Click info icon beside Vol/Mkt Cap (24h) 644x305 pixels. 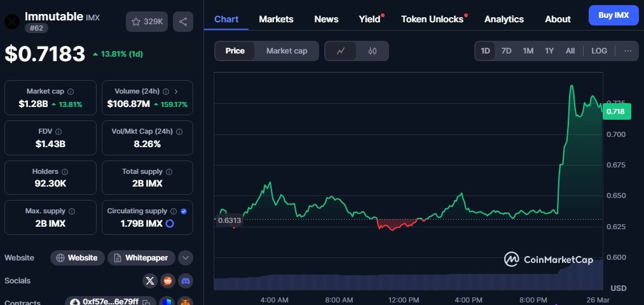point(179,132)
